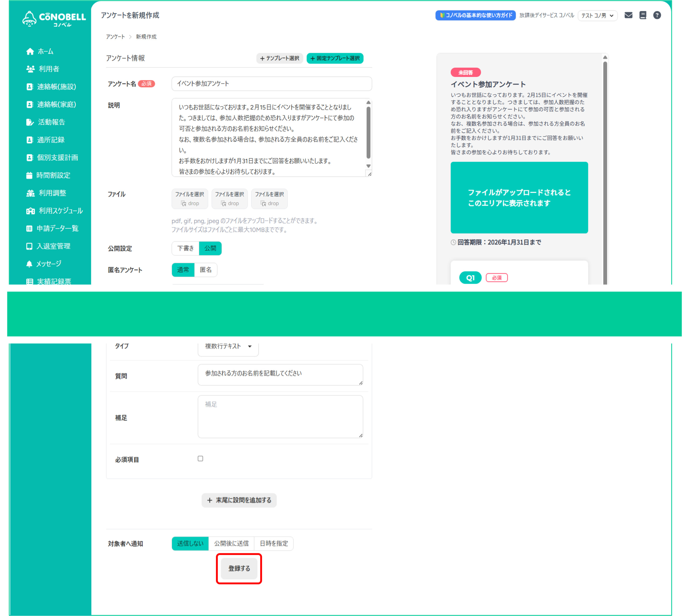Click the mail envelope icon in header
689x616 pixels.
click(628, 15)
